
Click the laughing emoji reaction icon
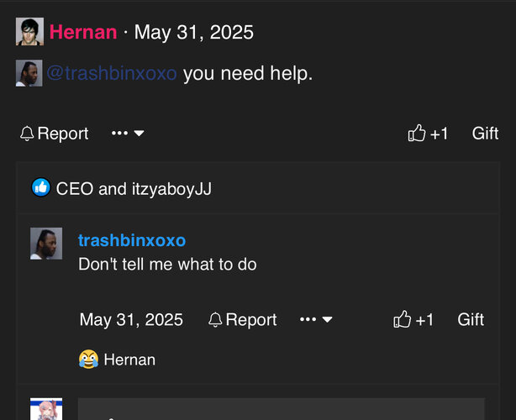click(88, 360)
